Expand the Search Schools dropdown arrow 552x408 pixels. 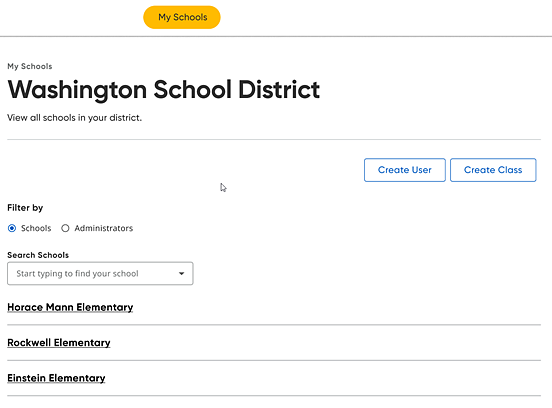click(181, 274)
